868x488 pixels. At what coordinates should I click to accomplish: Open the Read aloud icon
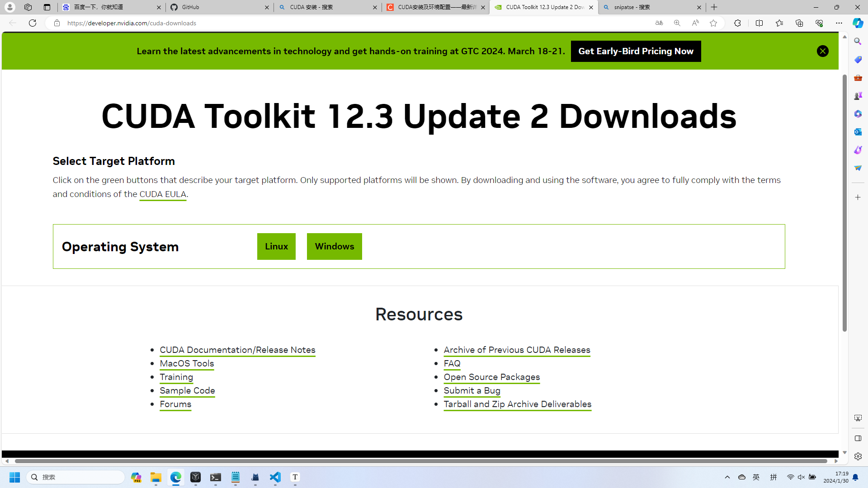pyautogui.click(x=695, y=23)
